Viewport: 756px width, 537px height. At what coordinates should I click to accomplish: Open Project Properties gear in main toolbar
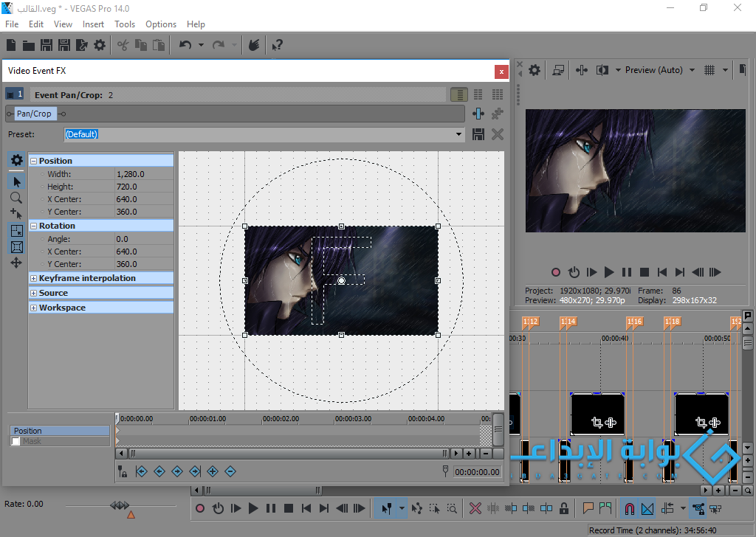click(x=100, y=45)
